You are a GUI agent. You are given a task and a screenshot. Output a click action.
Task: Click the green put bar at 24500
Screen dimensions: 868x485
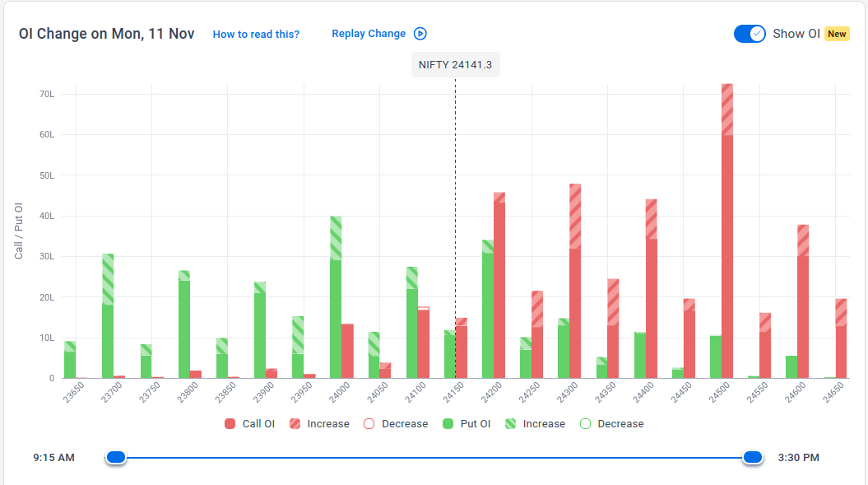(716, 357)
